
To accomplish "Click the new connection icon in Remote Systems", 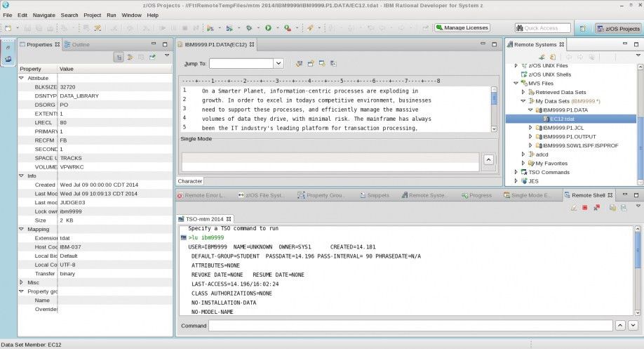I will coord(542,57).
